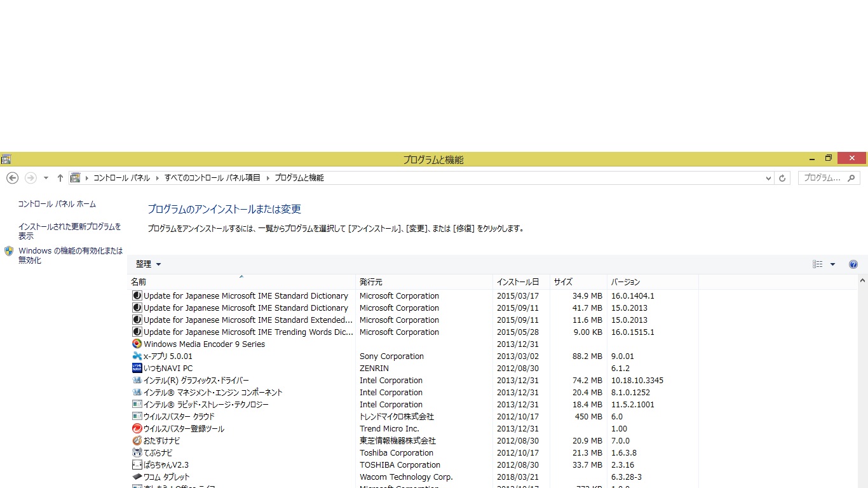Screen dimensions: 868x488
Task: Open the recent locations dropdown arrow
Action: [x=46, y=178]
